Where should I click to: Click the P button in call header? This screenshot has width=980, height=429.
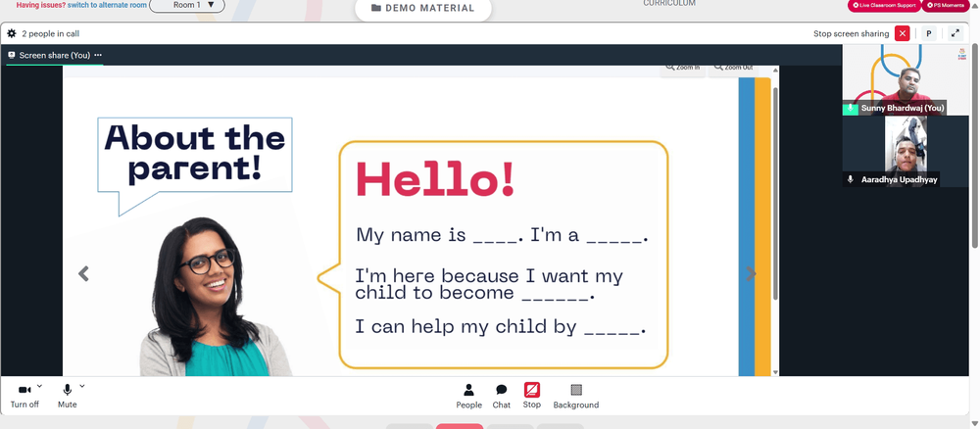click(929, 33)
